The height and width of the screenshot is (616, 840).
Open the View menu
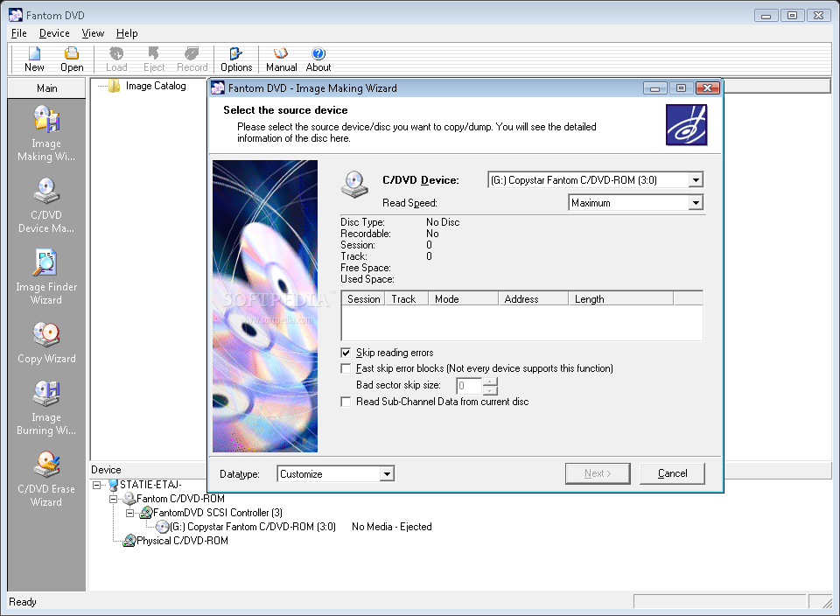[93, 33]
